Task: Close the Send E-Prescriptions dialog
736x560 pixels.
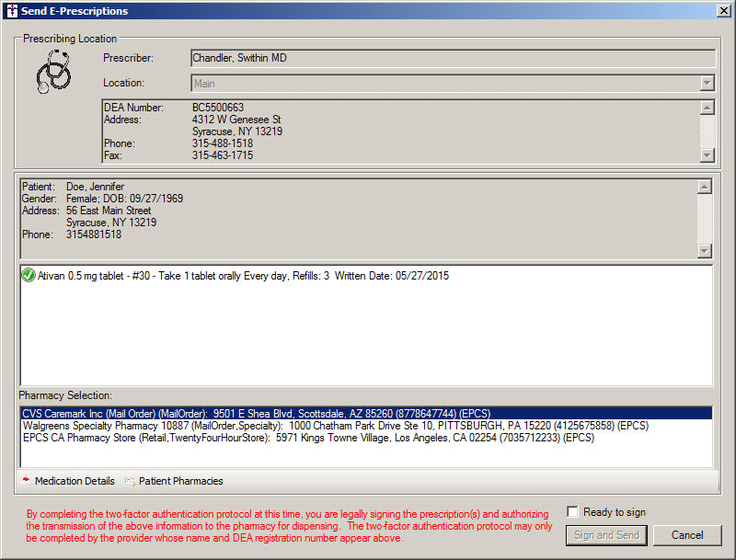Action: [x=722, y=11]
